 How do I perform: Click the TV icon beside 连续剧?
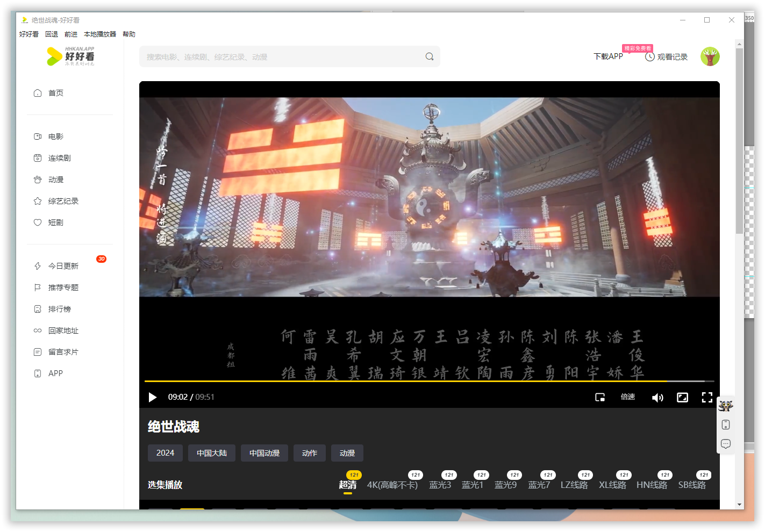click(38, 158)
